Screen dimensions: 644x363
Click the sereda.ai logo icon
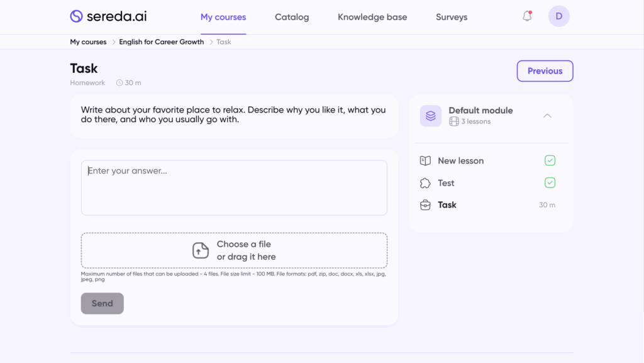point(77,16)
